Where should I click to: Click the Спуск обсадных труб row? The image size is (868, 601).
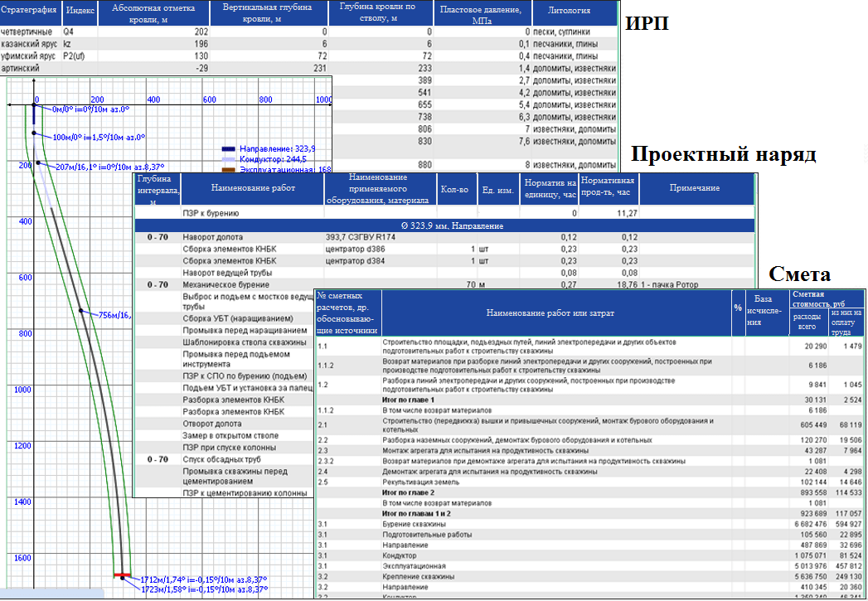225,459
